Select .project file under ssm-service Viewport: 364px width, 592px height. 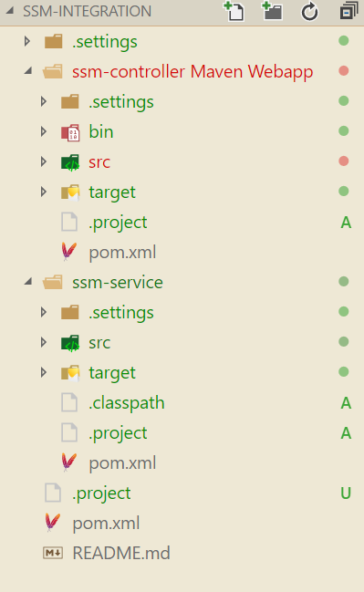(118, 433)
